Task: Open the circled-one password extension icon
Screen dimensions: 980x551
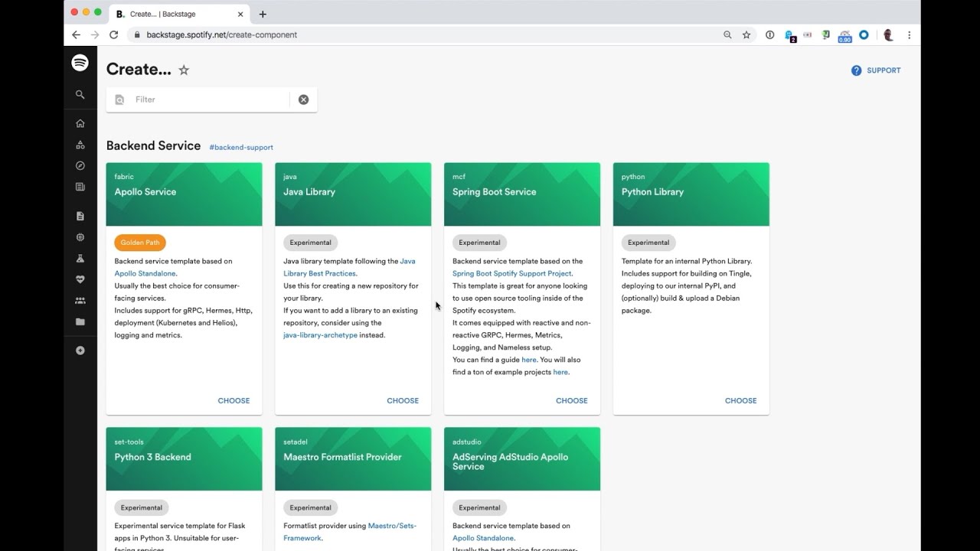Action: tap(769, 34)
